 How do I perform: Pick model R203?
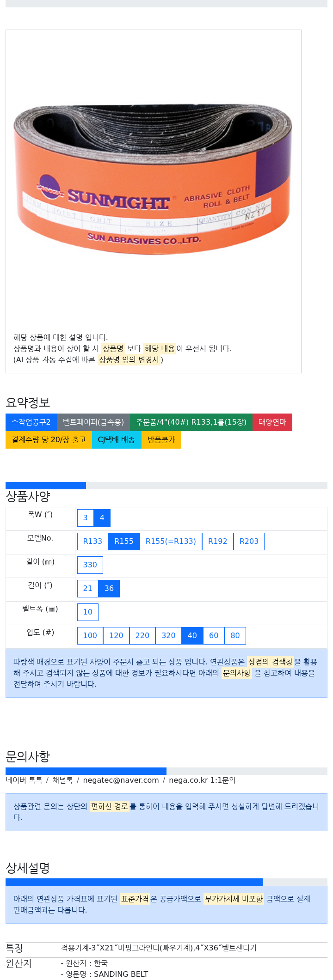[x=249, y=542]
